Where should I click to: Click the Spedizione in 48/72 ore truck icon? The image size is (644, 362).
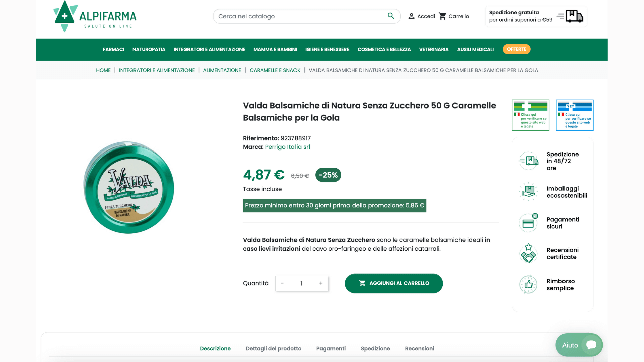coord(528,161)
